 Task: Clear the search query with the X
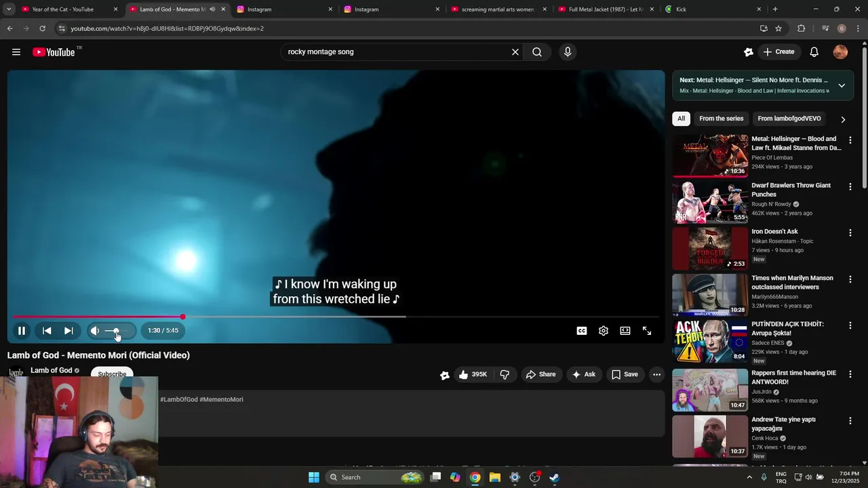click(x=515, y=52)
